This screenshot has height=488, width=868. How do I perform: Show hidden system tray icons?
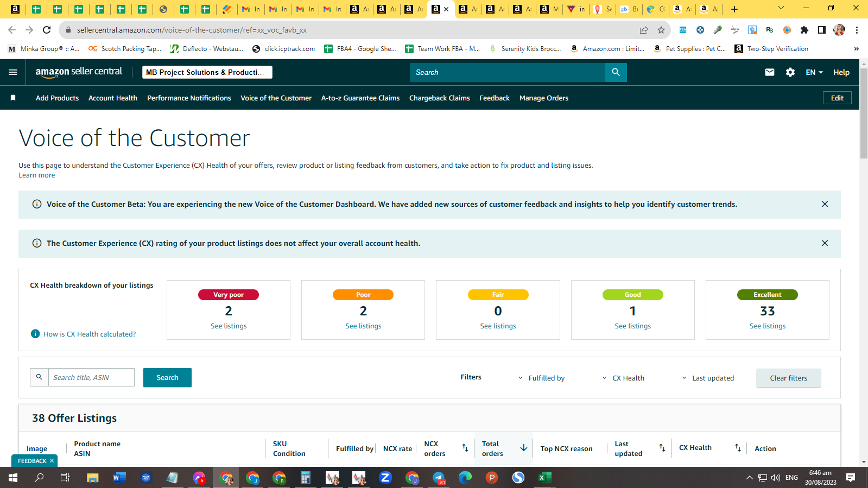(750, 478)
